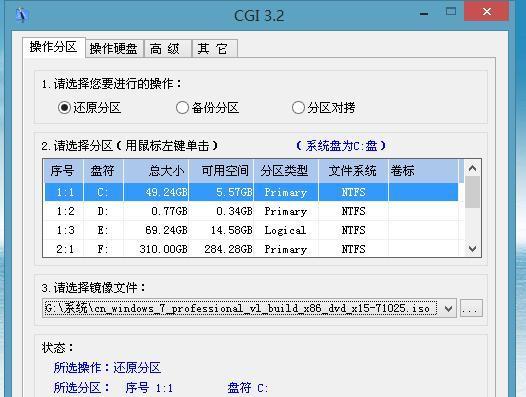Screen dimensions: 526x397
Task: Switch to the 操作分区 tab
Action: pos(54,47)
